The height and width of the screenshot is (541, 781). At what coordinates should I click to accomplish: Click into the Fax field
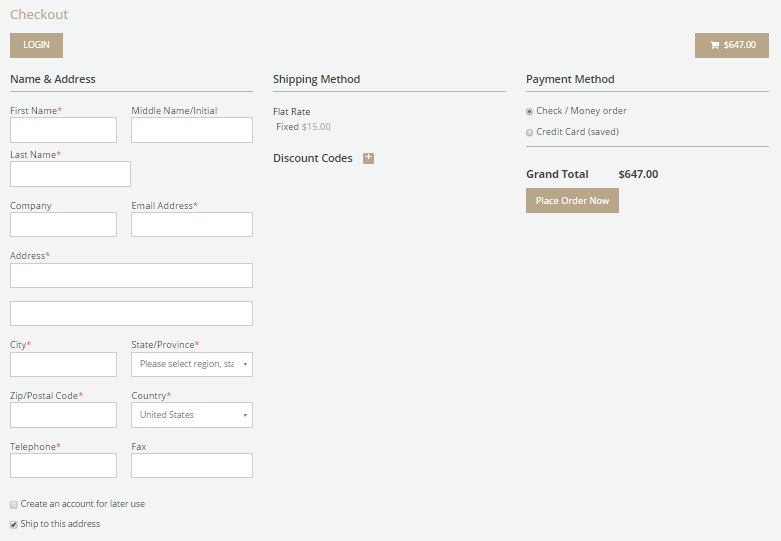(192, 466)
